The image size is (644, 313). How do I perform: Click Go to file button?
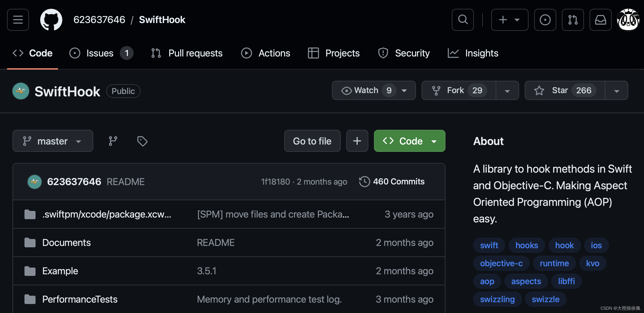click(312, 141)
